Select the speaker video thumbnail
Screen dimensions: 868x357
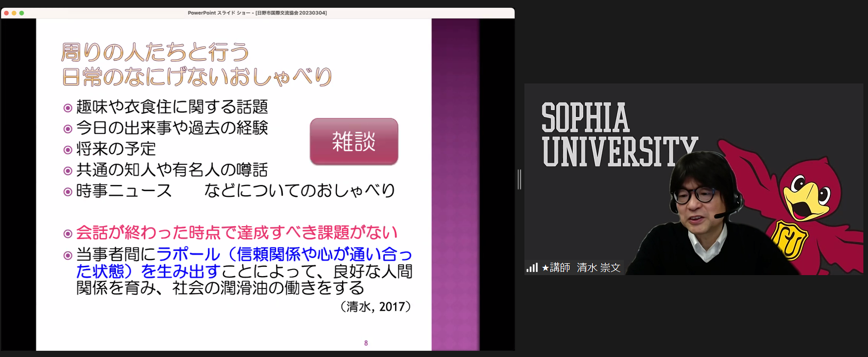tap(693, 179)
